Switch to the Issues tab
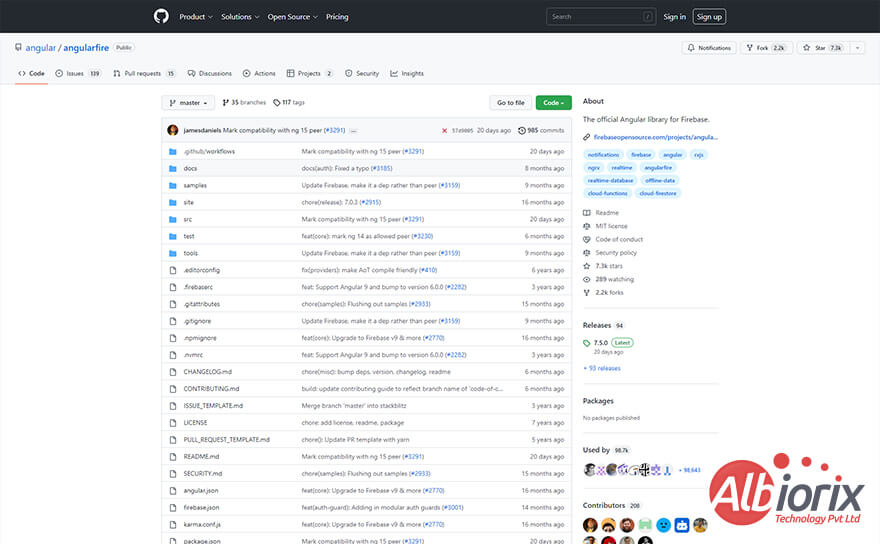 (x=78, y=73)
